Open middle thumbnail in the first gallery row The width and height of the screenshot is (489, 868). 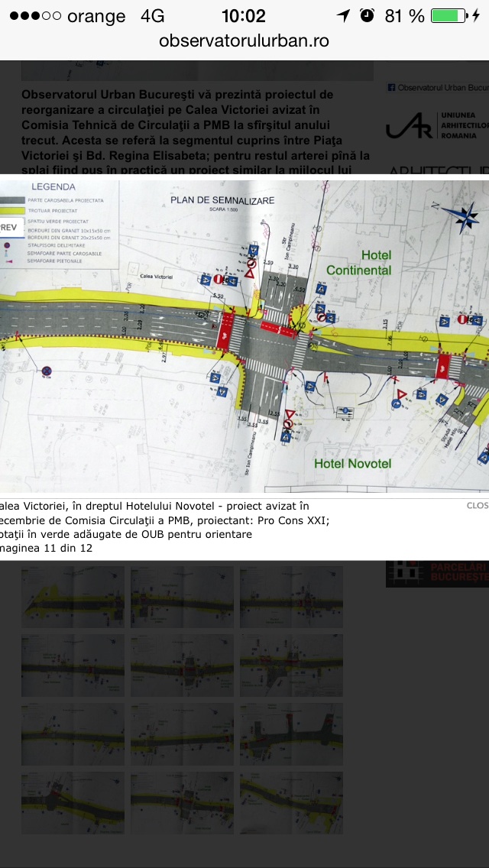(x=182, y=597)
